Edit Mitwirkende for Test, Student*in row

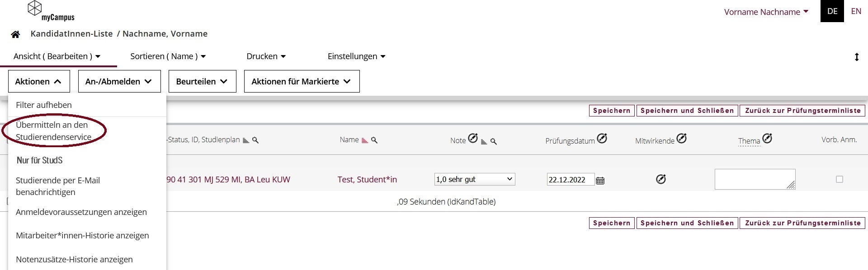point(661,179)
